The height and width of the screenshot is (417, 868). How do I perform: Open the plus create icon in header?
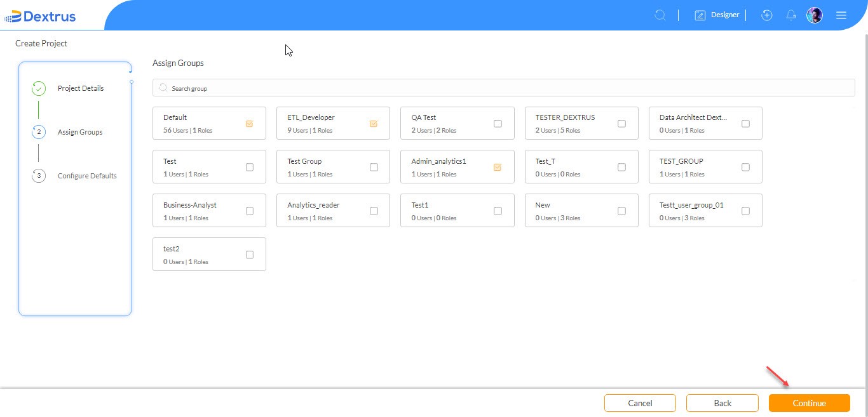click(767, 15)
